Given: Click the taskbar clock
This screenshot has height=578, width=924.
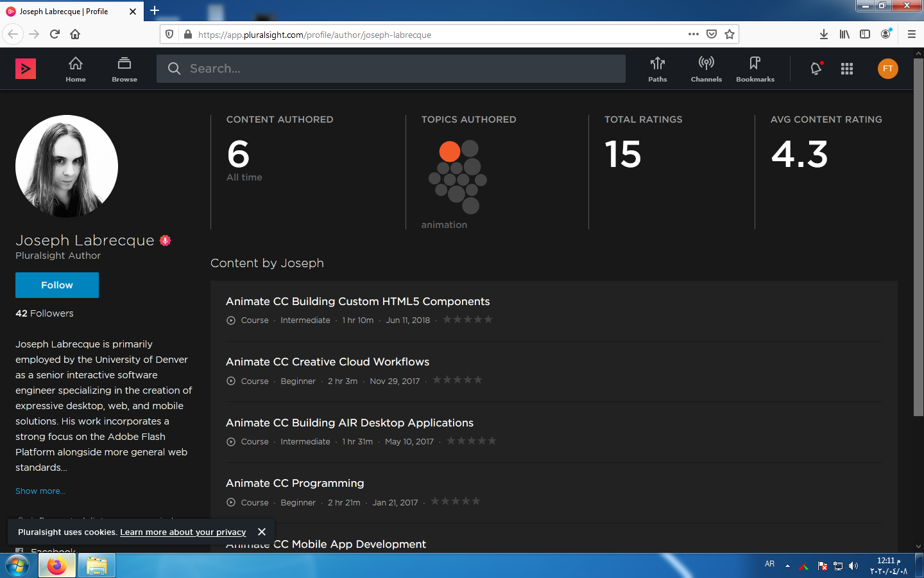Looking at the screenshot, I should 889,566.
